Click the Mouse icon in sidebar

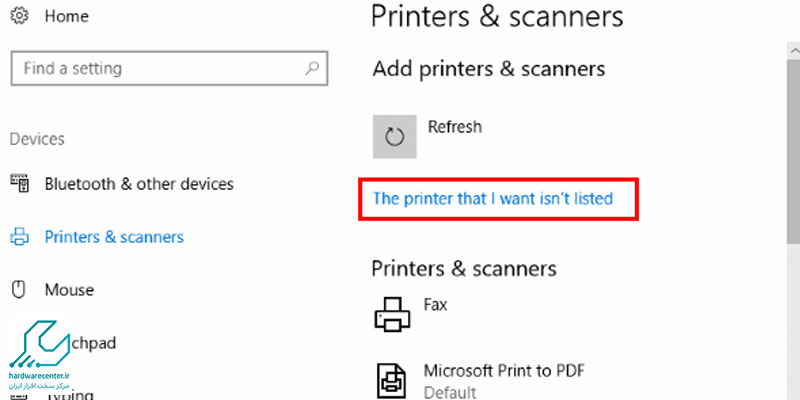[18, 290]
